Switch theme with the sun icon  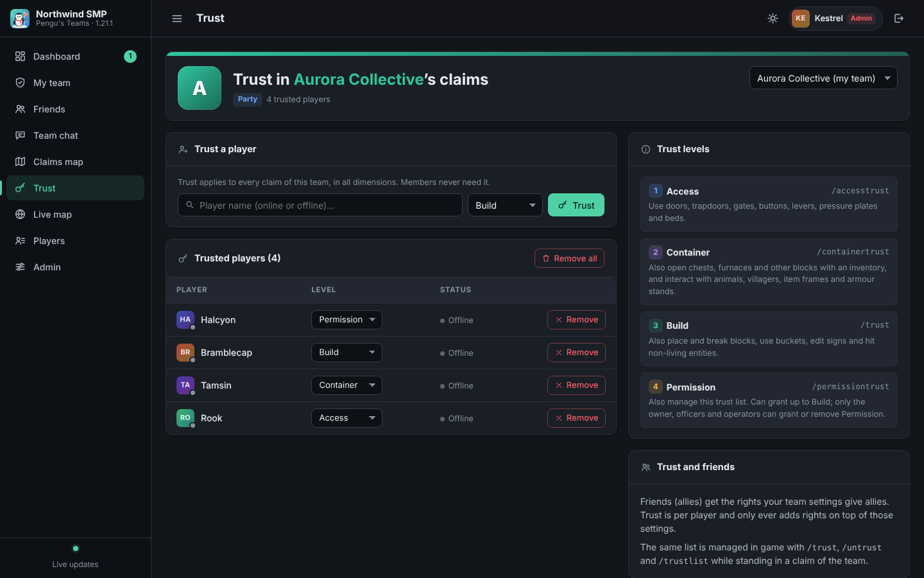(x=773, y=19)
